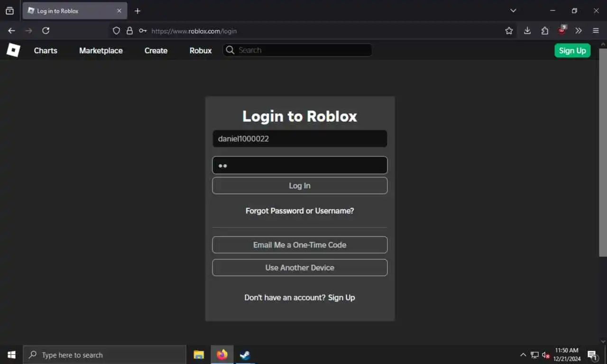Go back with the browser back arrow
This screenshot has width=607, height=364.
click(x=11, y=31)
